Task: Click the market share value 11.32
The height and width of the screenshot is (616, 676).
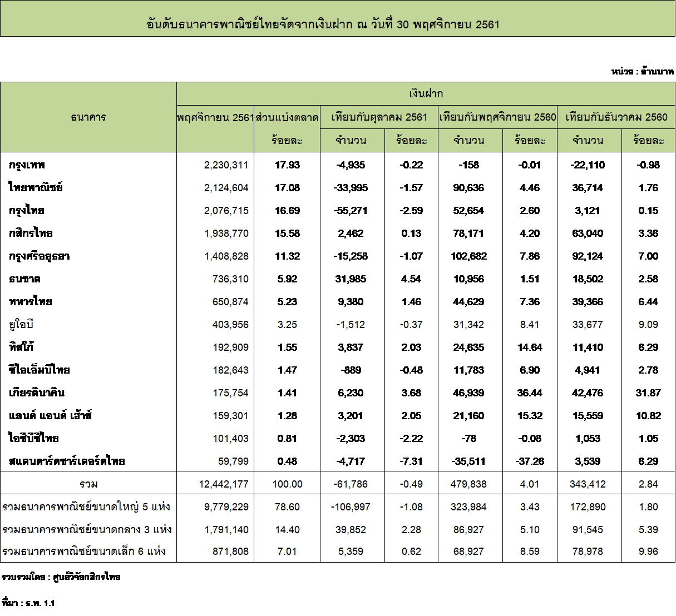Action: [287, 256]
